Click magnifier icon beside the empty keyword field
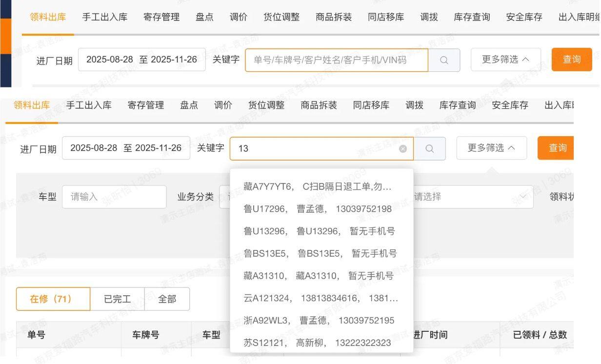This screenshot has height=364, width=601. pos(444,60)
